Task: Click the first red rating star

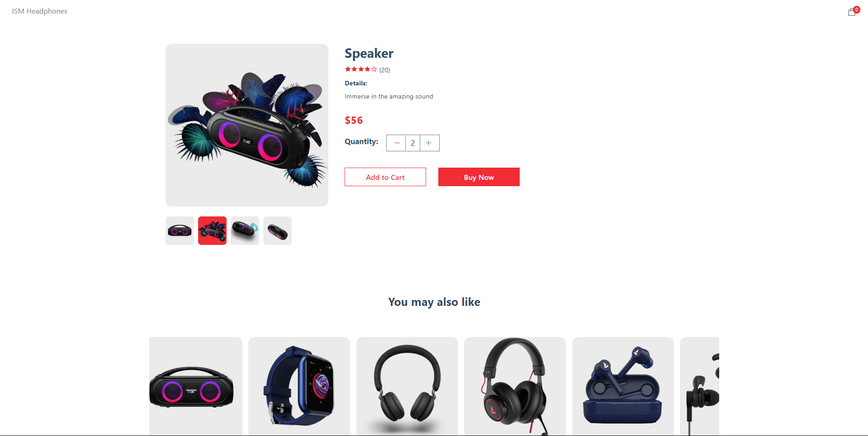Action: [x=348, y=70]
